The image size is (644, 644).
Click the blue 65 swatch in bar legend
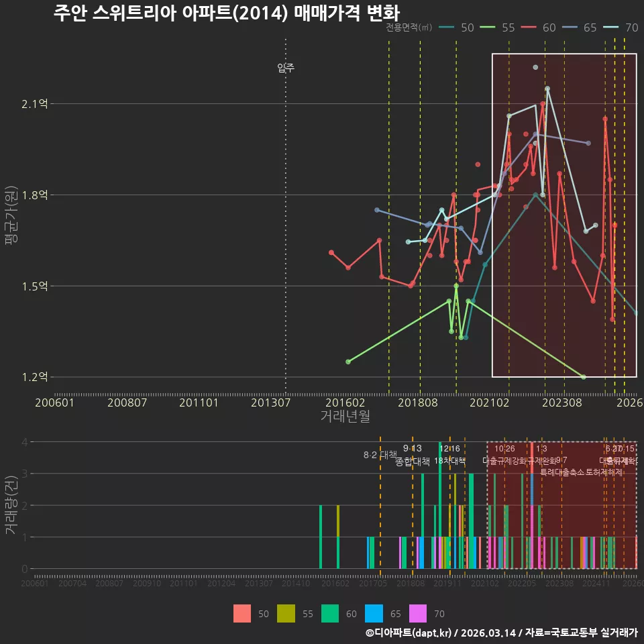[x=374, y=614]
